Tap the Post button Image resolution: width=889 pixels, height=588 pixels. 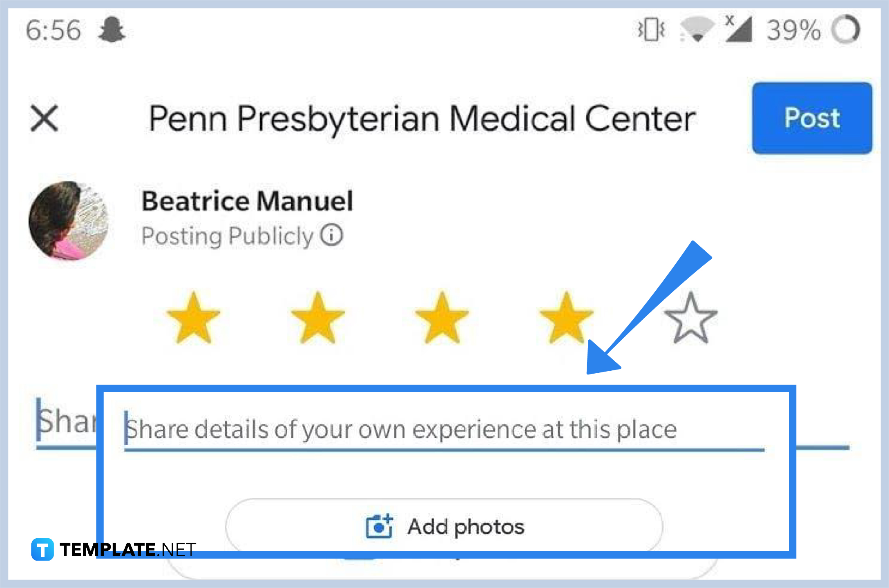tap(812, 118)
